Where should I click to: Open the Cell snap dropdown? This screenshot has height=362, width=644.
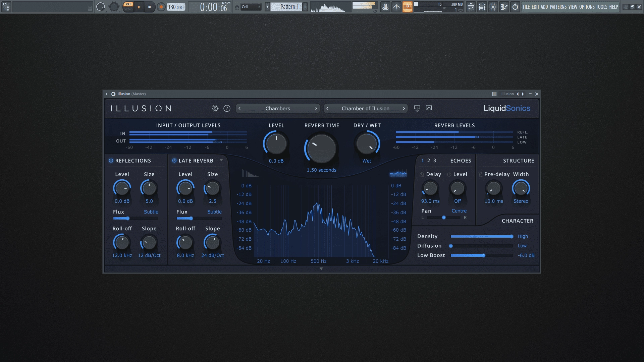(251, 7)
